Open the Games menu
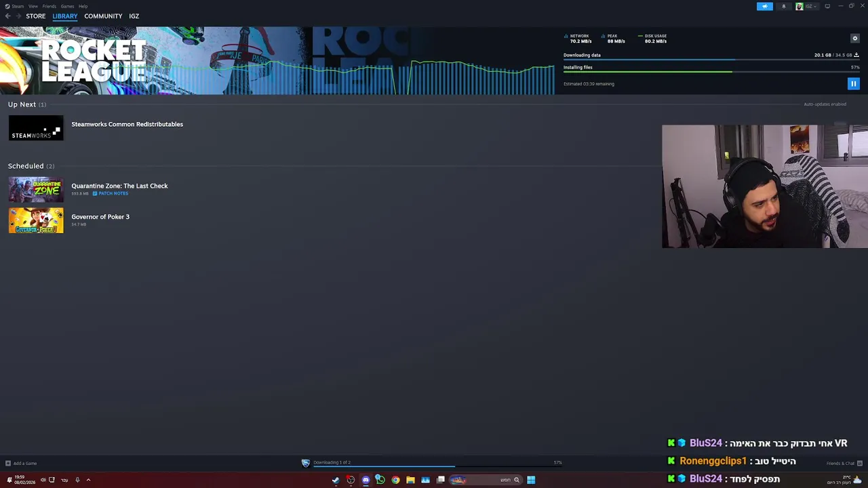This screenshot has height=488, width=868. tap(68, 6)
